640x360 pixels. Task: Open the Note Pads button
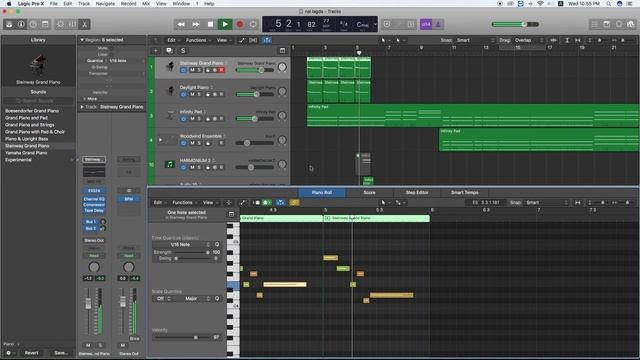[607, 24]
